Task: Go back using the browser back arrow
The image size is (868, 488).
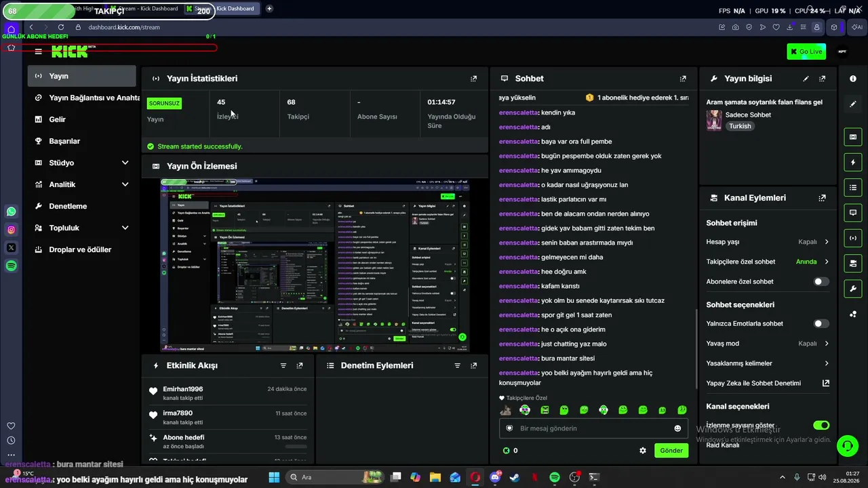Action: coord(31,27)
